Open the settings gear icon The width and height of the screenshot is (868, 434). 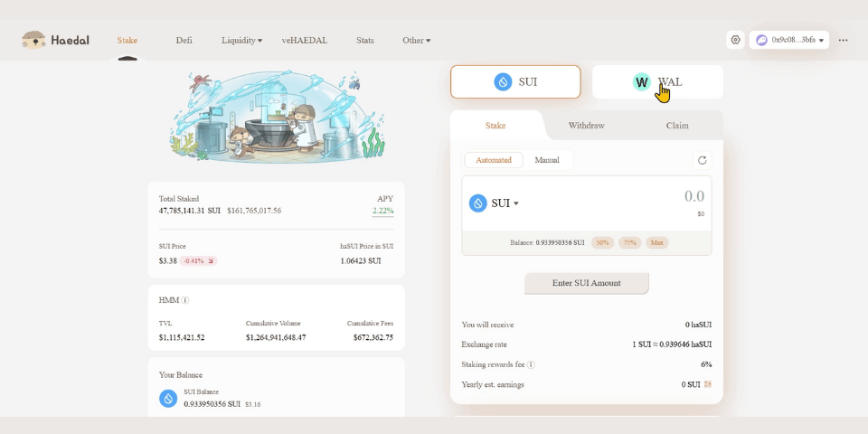coord(735,40)
